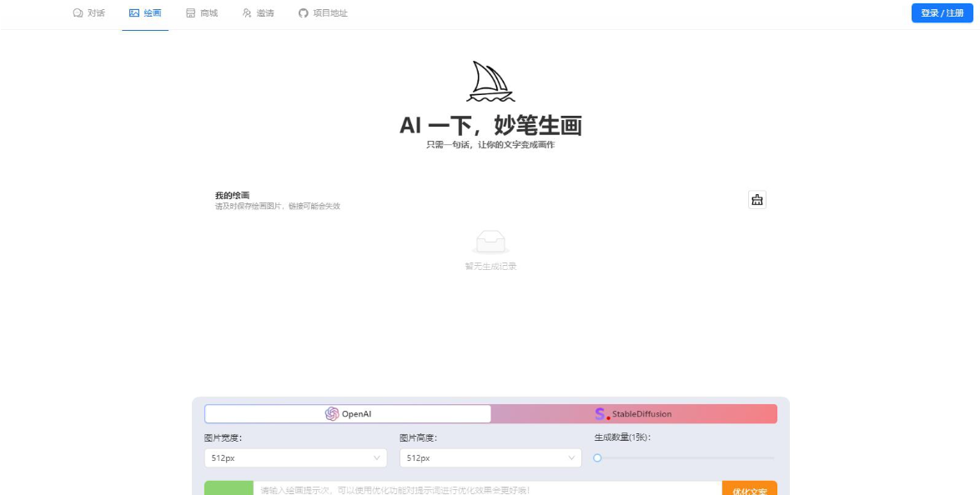
Task: Click the StableDiffusion S logo icon
Action: tap(602, 414)
